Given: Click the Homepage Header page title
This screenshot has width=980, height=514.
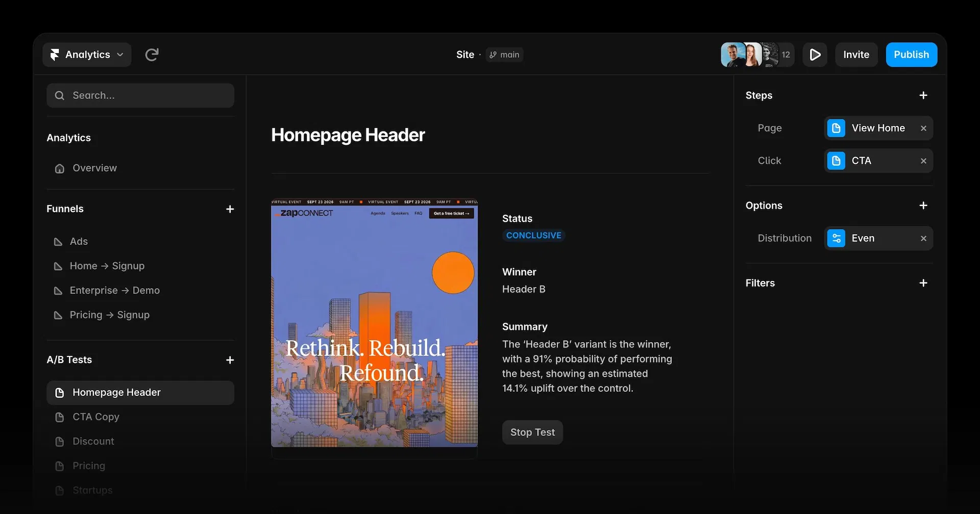Looking at the screenshot, I should click(348, 135).
